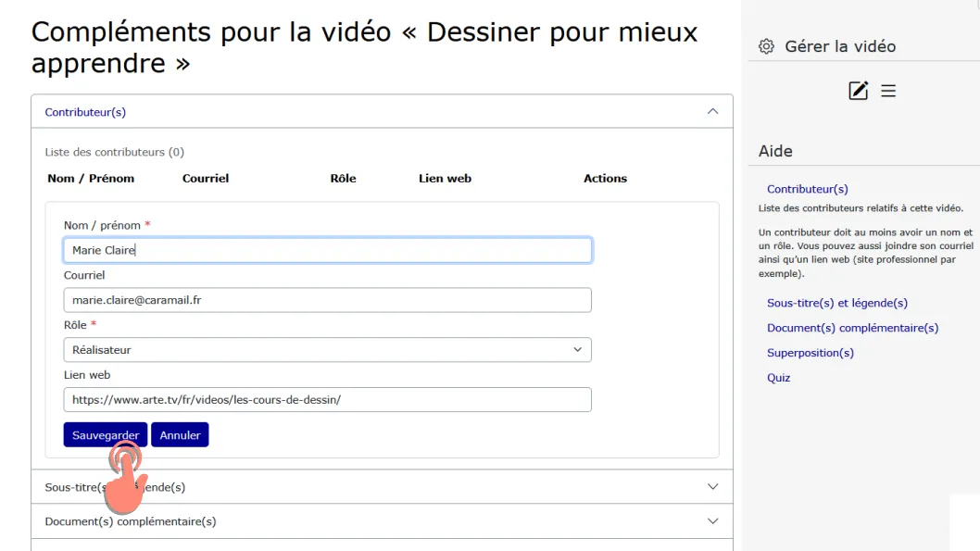Click the Lien web input field

328,400
